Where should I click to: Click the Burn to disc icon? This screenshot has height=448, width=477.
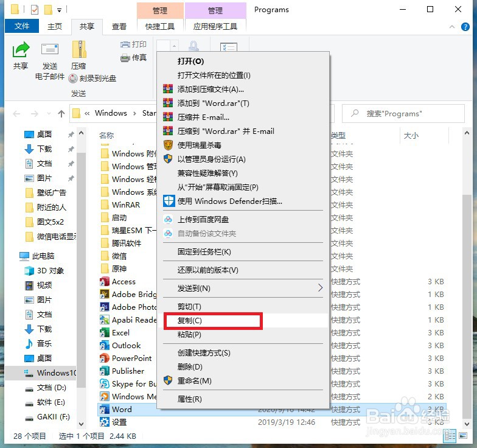tap(73, 79)
